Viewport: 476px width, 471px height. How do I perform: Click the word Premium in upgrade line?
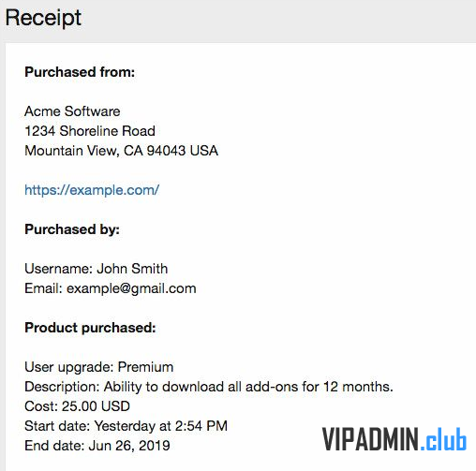[145, 367]
